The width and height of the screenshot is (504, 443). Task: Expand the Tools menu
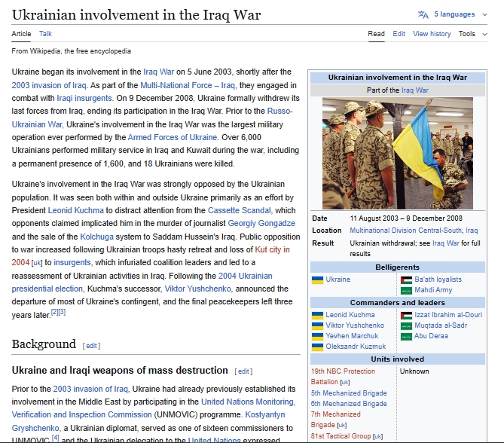(472, 34)
